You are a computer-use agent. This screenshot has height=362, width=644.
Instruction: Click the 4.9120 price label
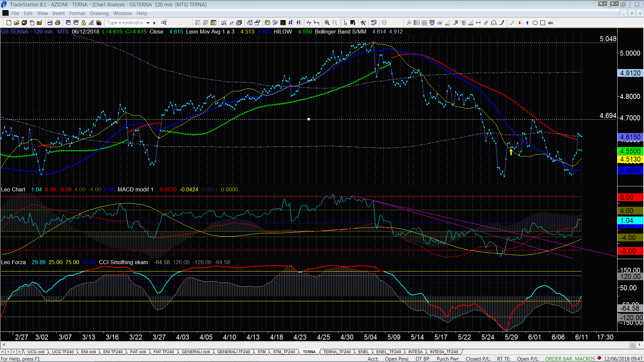(x=630, y=73)
